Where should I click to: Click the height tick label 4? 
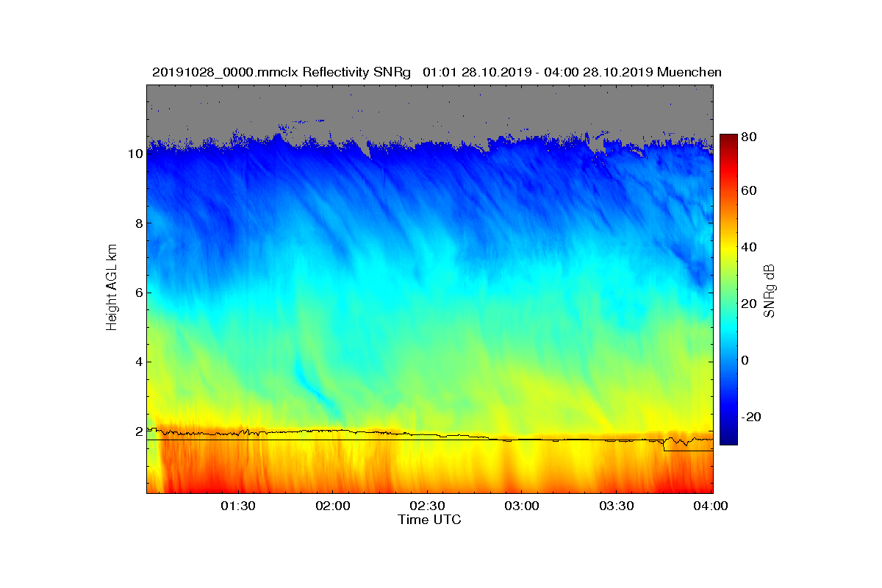pos(137,362)
